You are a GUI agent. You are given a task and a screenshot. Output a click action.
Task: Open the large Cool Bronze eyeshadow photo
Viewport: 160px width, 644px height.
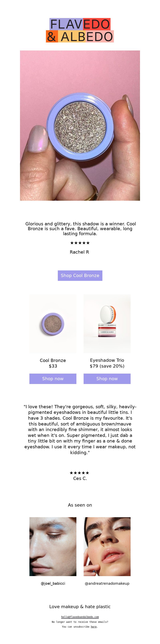pyautogui.click(x=80, y=126)
